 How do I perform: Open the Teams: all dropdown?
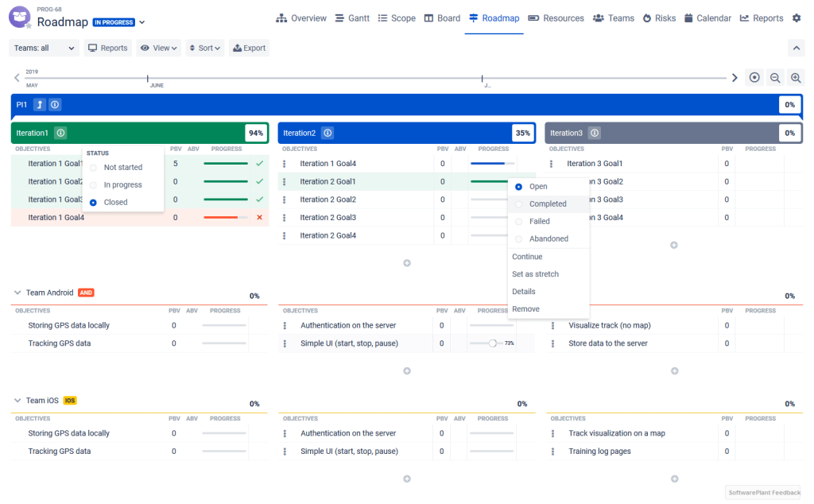(x=45, y=48)
